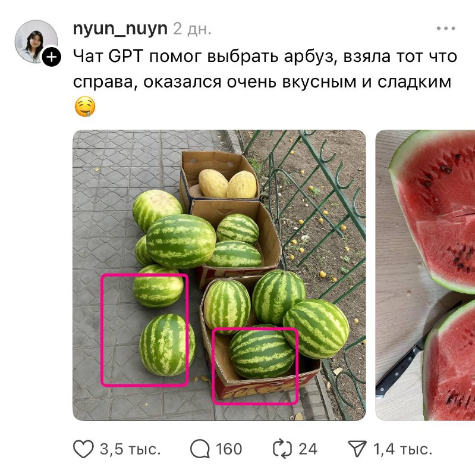
Task: Click the 160 comments count
Action: point(229,449)
